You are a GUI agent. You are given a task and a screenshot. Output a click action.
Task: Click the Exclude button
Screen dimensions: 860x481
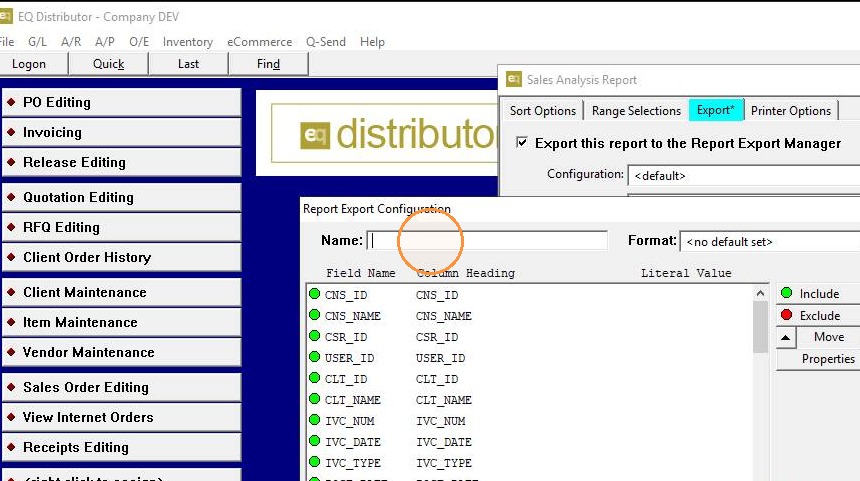[818, 316]
